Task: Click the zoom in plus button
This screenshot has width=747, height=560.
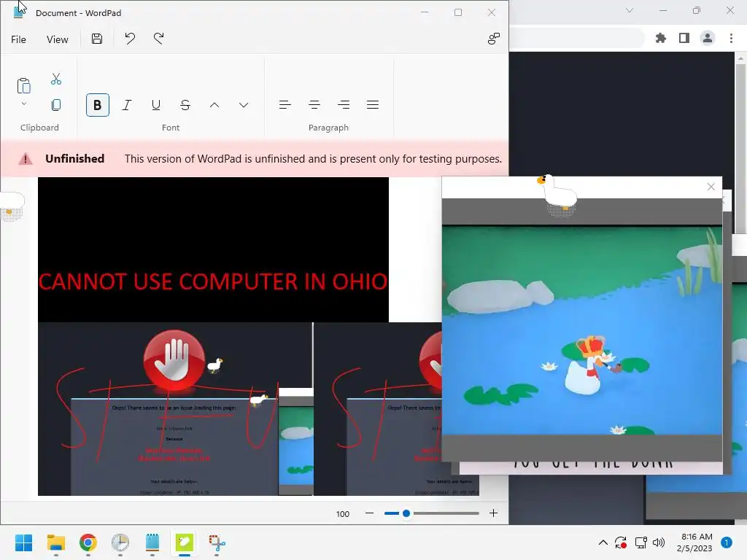Action: tap(494, 513)
